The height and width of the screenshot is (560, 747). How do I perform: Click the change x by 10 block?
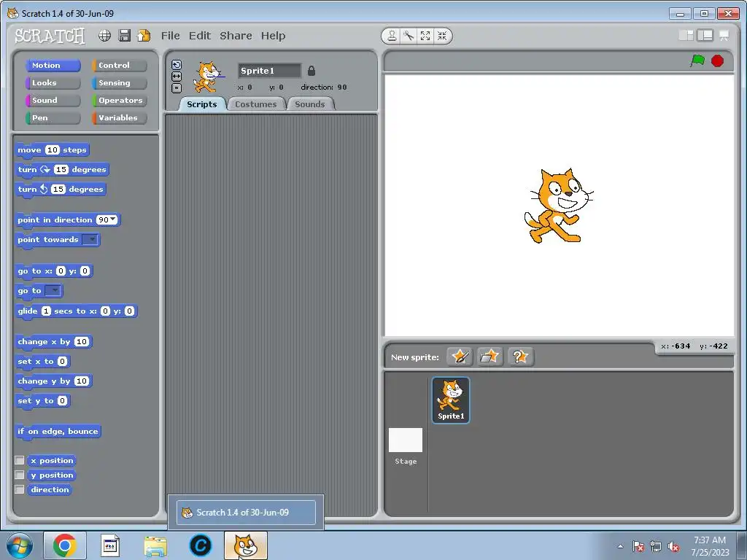[53, 341]
